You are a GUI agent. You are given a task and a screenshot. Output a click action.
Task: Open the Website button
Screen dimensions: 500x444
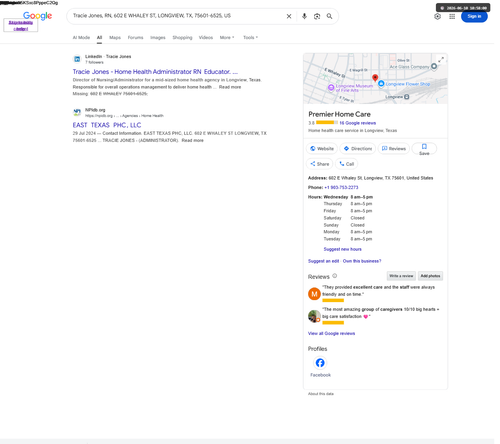pyautogui.click(x=322, y=149)
